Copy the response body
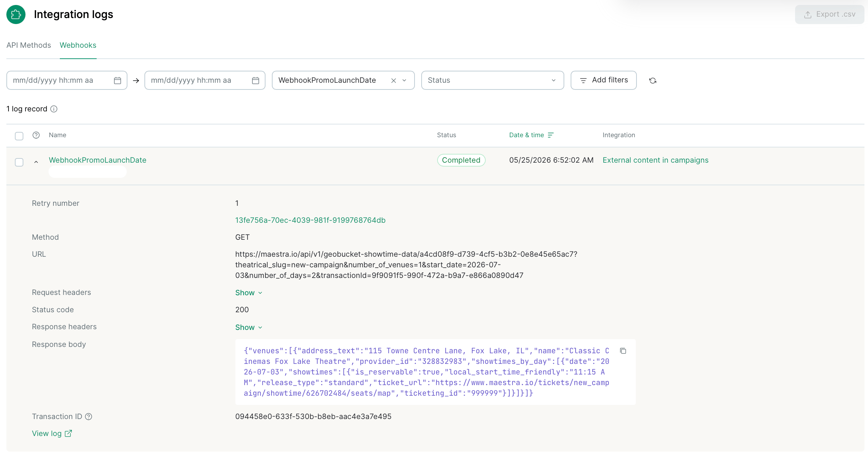This screenshot has width=868, height=459. point(623,351)
